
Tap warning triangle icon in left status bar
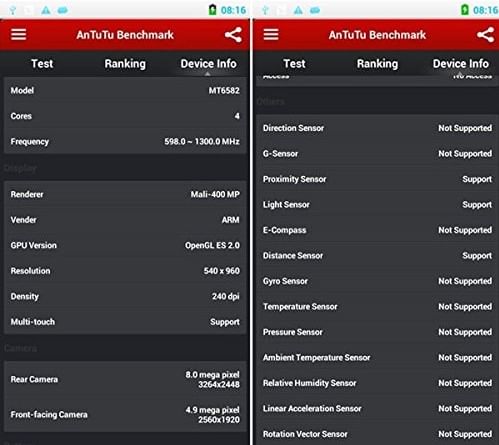[46, 10]
